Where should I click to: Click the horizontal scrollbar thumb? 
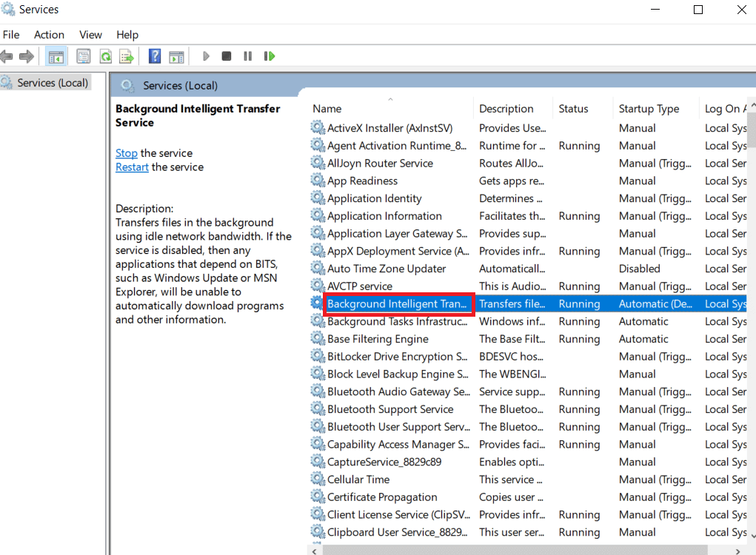pos(515,550)
